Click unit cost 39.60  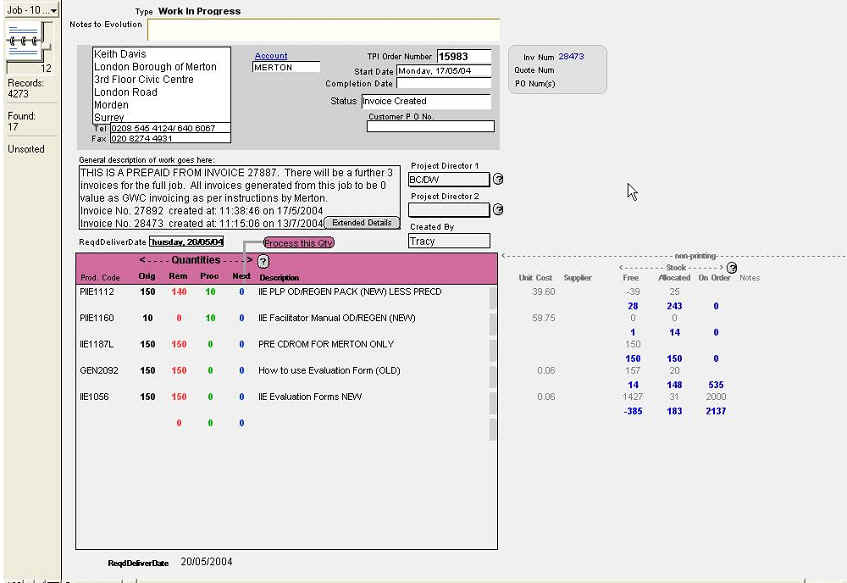click(x=543, y=292)
